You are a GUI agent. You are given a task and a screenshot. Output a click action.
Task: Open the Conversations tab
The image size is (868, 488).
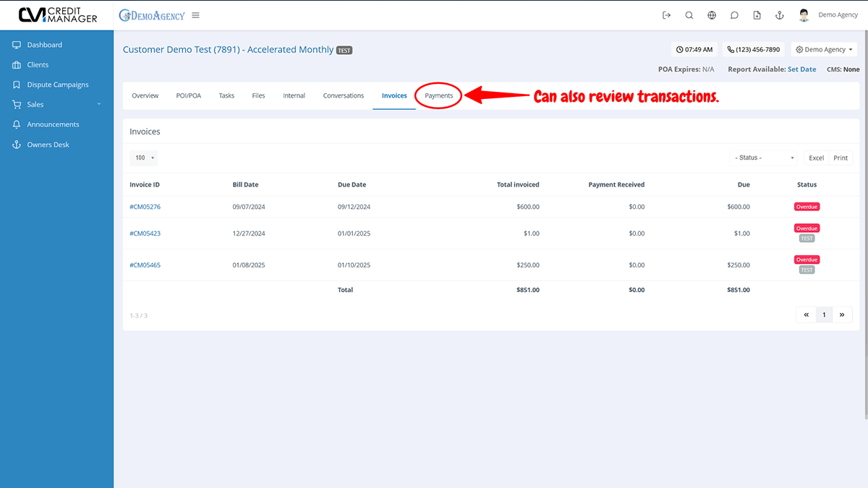coord(344,95)
